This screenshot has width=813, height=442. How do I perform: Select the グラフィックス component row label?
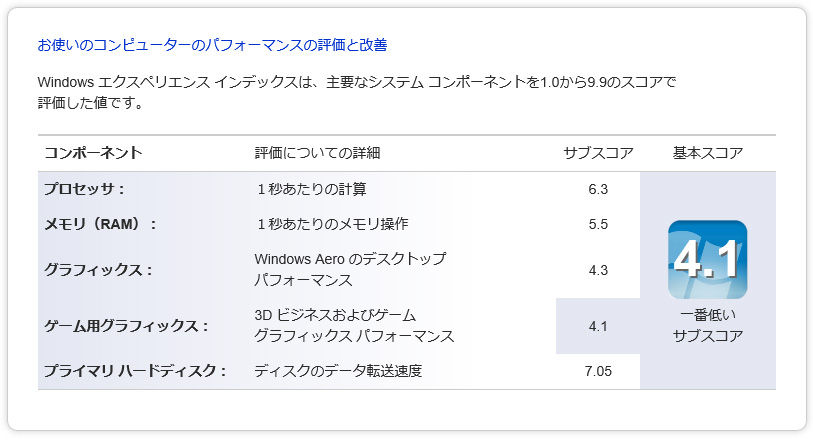(x=98, y=270)
